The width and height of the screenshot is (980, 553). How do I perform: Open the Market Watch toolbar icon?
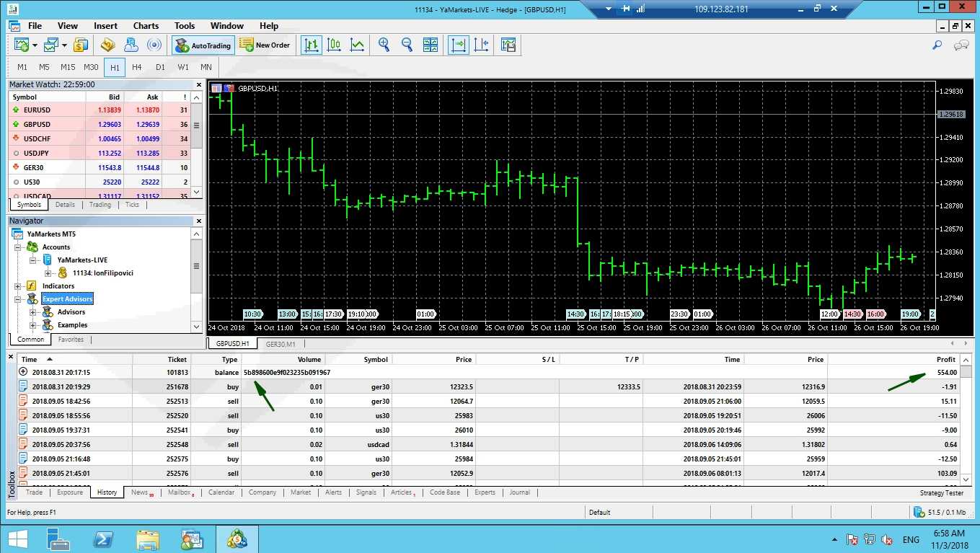81,45
